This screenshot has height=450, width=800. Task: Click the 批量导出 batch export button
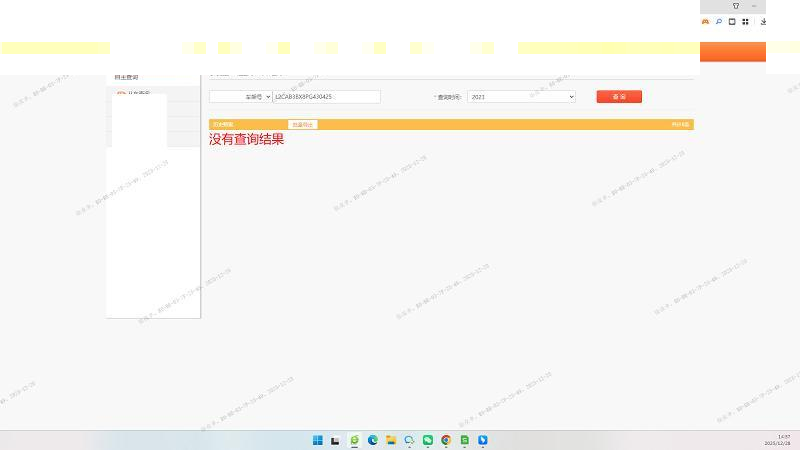point(302,125)
